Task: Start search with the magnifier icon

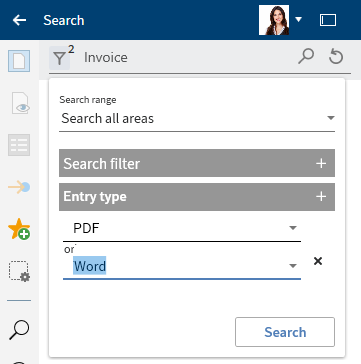Action: (x=306, y=56)
